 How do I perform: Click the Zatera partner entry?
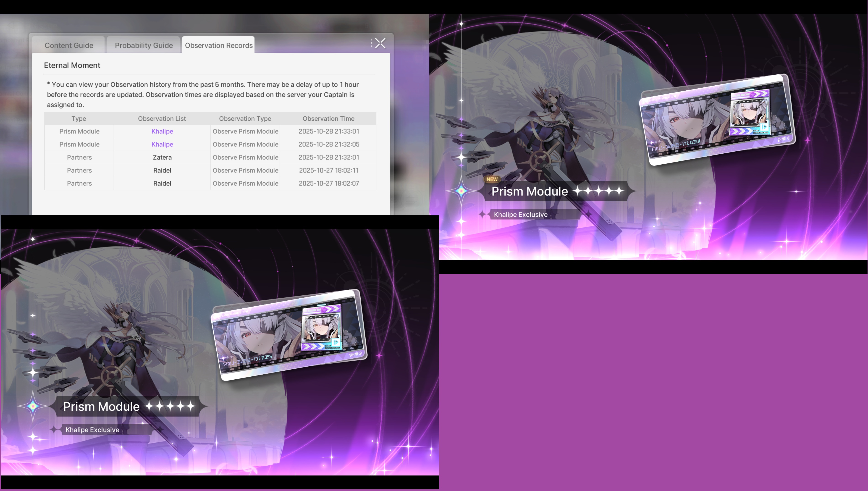click(x=162, y=157)
